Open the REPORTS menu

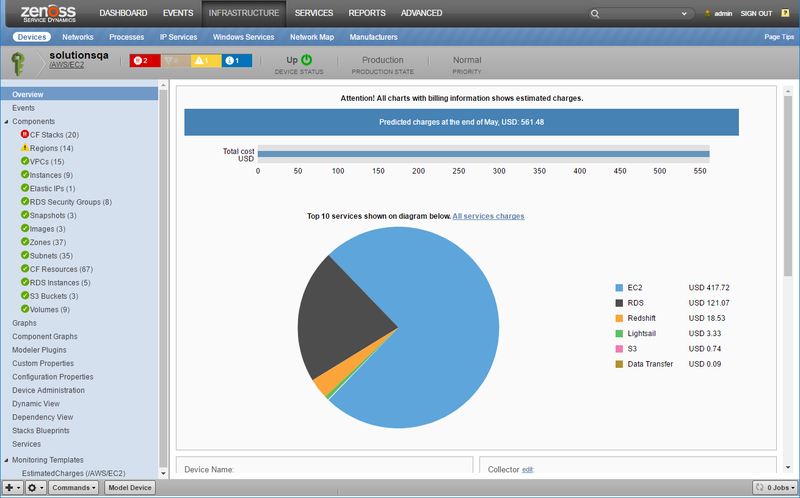click(x=367, y=13)
